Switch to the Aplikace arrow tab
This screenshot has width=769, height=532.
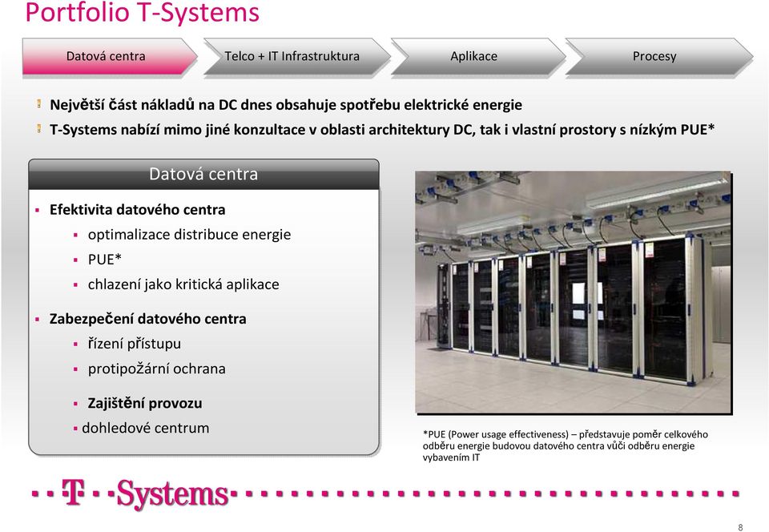pyautogui.click(x=478, y=56)
